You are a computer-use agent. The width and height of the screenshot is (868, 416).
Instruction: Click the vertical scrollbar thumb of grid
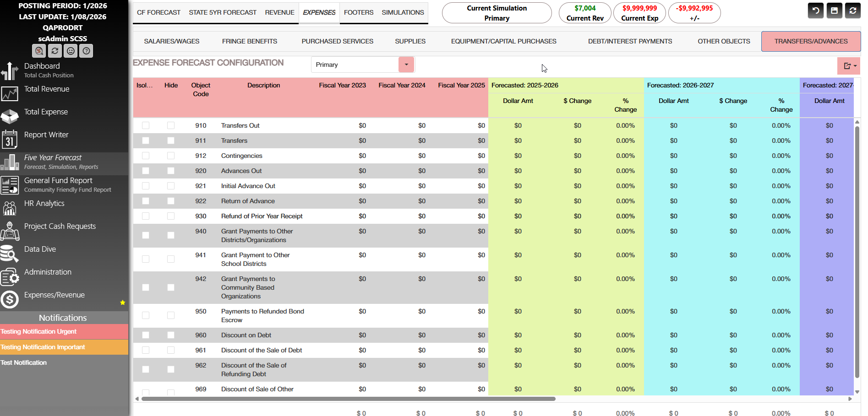pyautogui.click(x=857, y=252)
